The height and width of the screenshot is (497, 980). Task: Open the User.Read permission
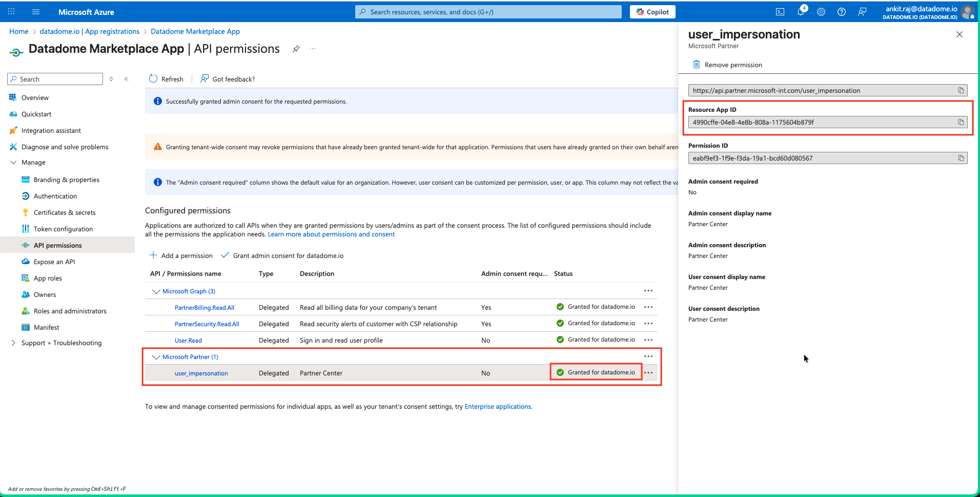tap(188, 341)
